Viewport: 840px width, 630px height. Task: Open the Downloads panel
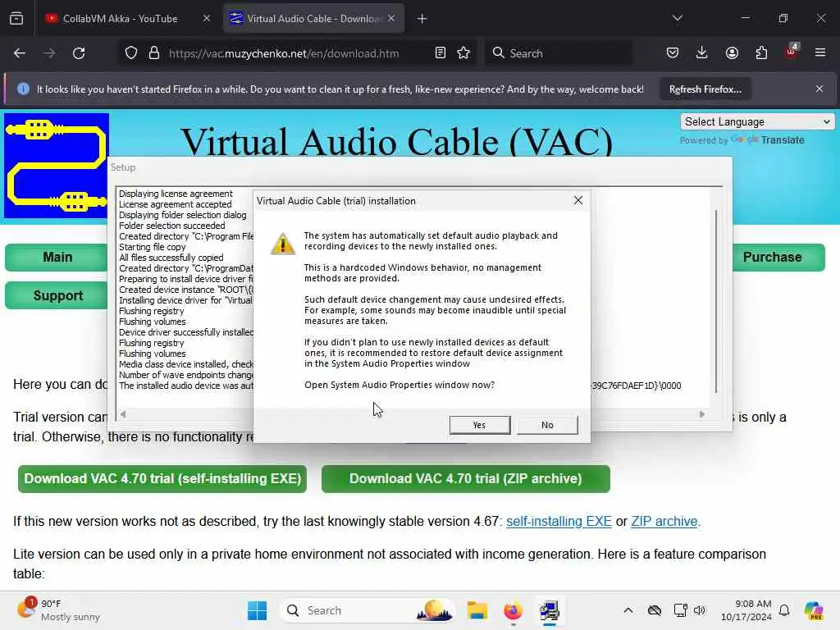tap(702, 53)
